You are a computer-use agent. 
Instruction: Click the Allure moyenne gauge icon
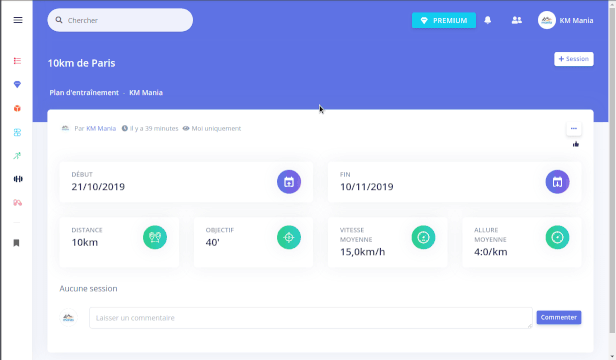[557, 237]
